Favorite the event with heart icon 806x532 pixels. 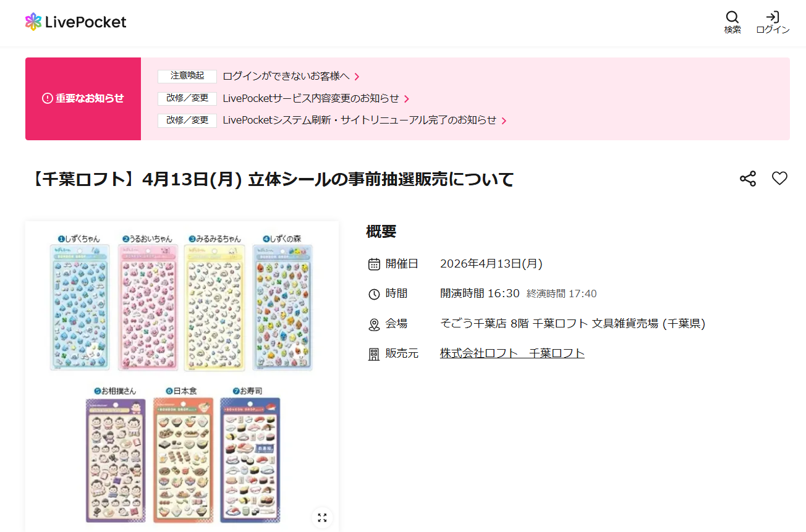click(x=779, y=179)
